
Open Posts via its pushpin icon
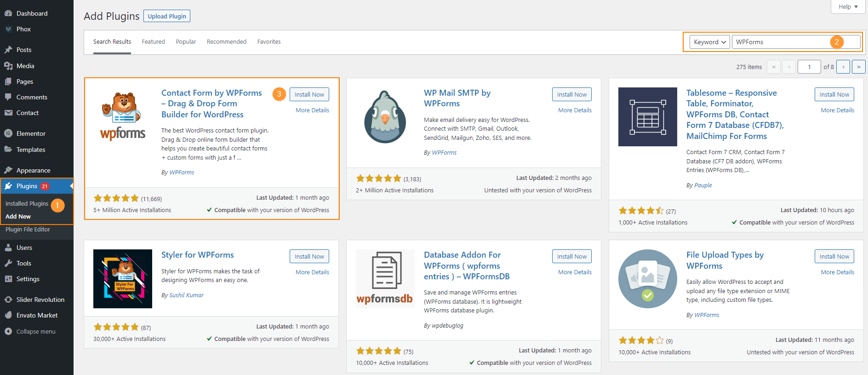8,50
